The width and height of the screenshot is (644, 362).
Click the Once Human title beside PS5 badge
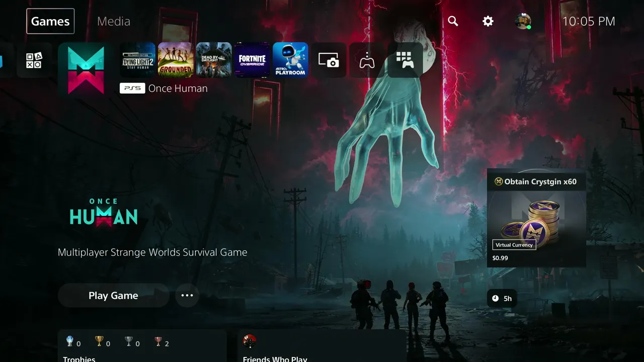178,88
